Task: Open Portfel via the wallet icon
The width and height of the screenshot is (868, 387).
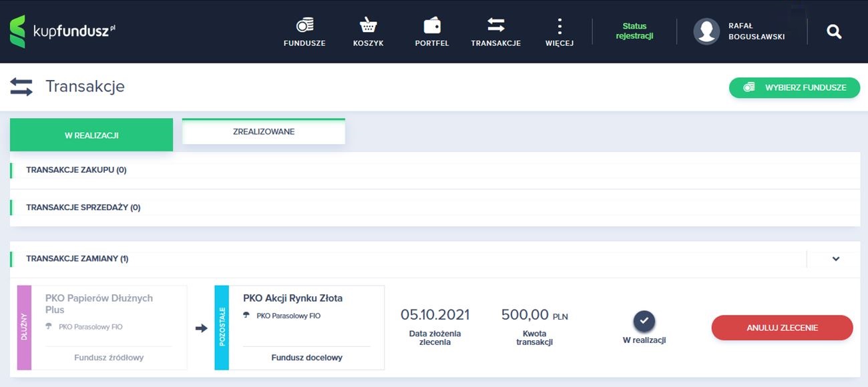Action: [x=432, y=25]
